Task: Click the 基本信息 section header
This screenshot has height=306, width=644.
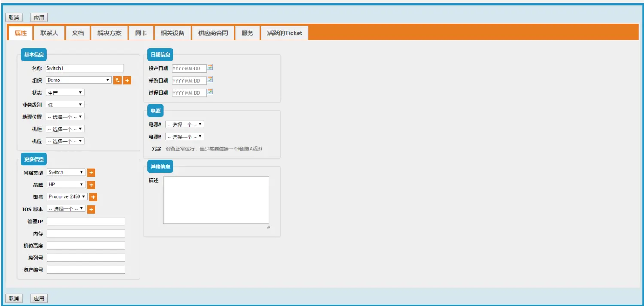Action: (x=34, y=55)
